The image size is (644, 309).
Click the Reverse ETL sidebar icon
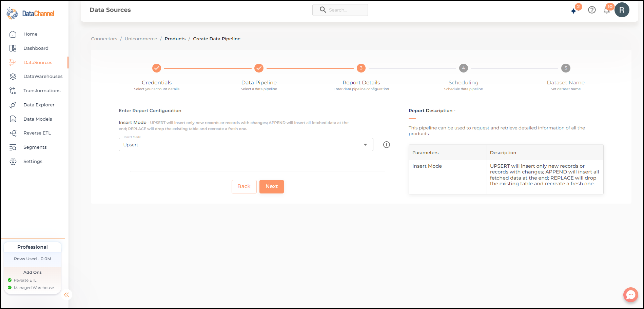point(13,133)
